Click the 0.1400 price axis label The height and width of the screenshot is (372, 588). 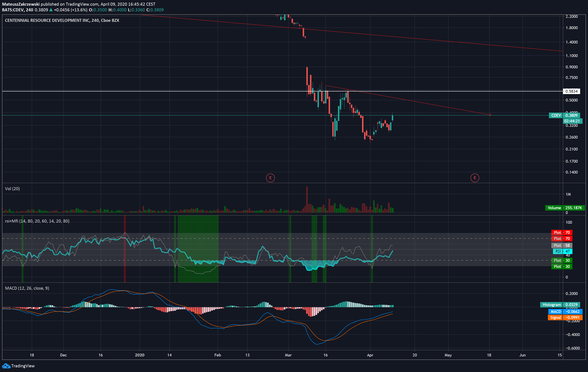[572, 172]
